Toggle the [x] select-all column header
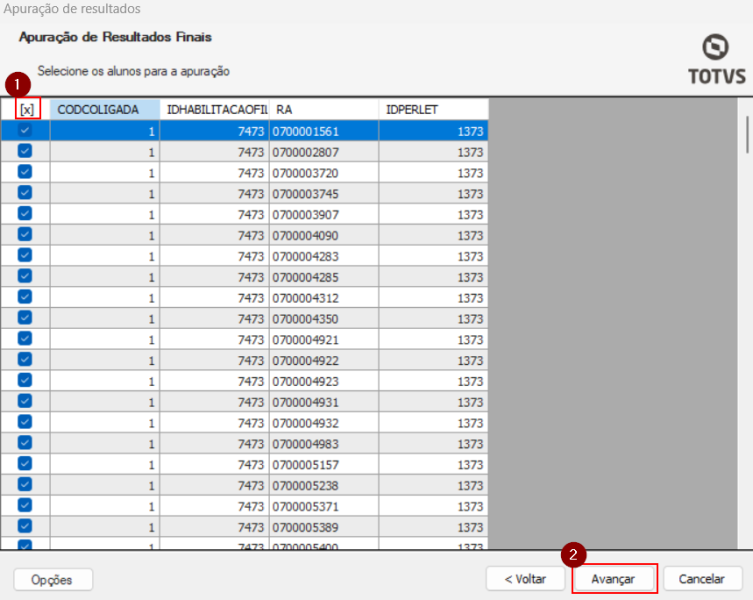Screen dimensions: 753x600 tap(26, 109)
